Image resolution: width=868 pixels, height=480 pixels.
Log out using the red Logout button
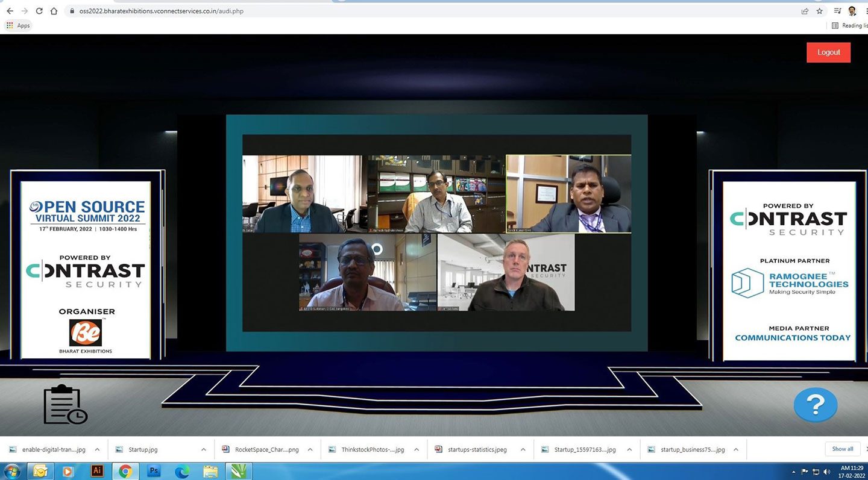point(828,52)
